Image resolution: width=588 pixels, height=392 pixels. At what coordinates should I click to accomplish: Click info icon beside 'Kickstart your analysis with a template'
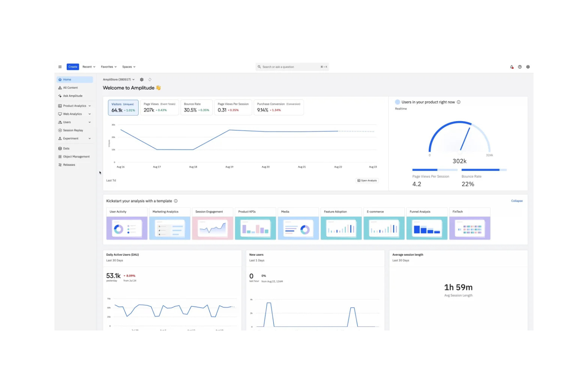click(176, 201)
